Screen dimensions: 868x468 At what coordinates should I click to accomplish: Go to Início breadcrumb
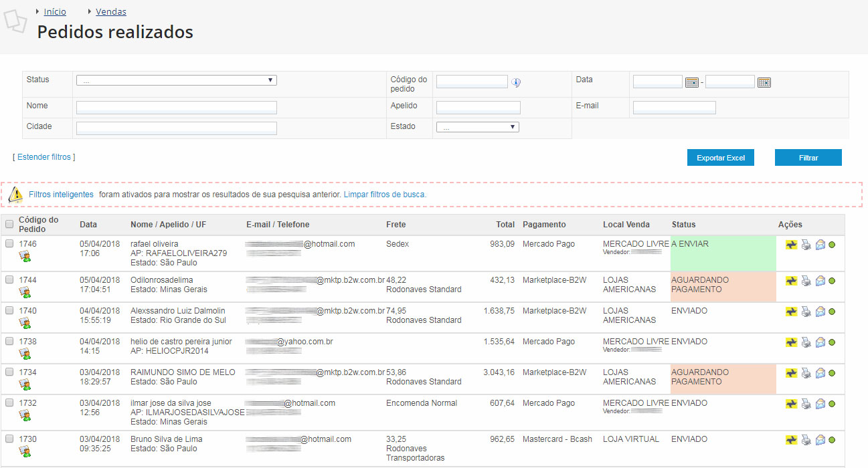[55, 11]
